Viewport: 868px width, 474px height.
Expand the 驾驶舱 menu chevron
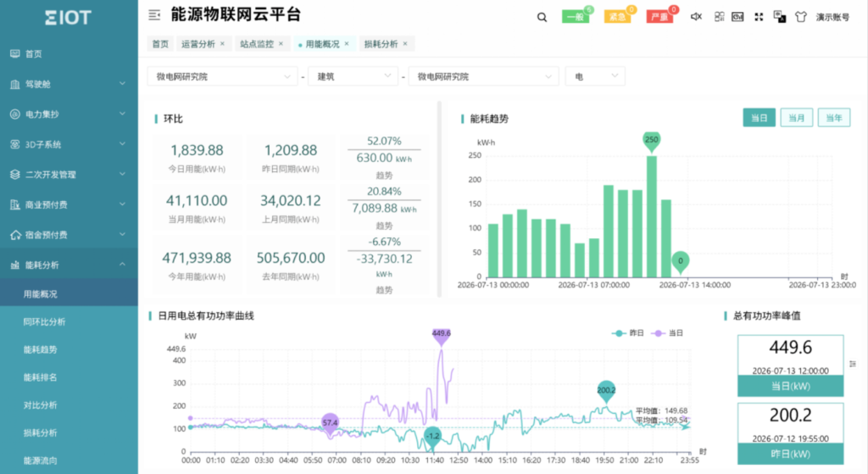[122, 84]
